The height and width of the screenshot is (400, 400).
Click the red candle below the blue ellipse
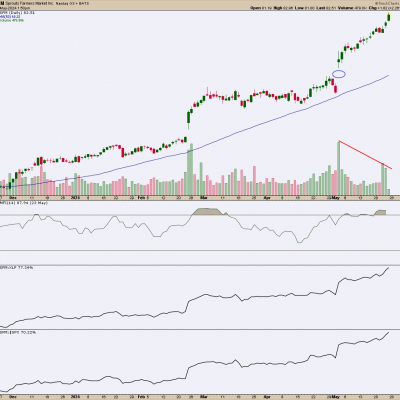coord(336,89)
